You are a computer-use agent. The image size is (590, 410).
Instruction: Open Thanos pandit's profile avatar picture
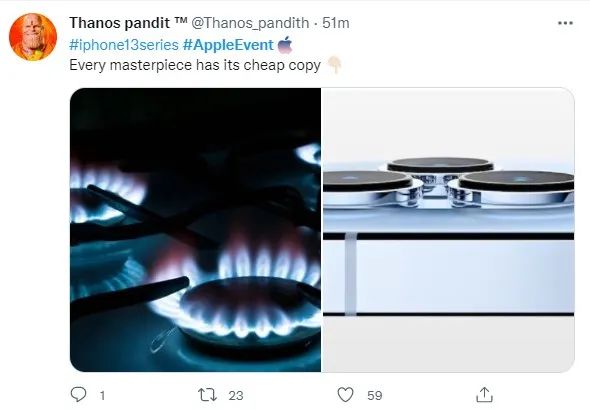pyautogui.click(x=33, y=37)
